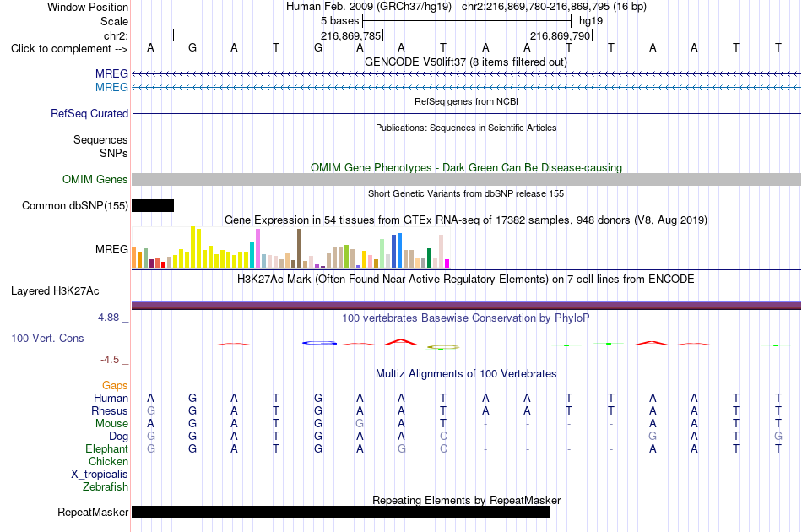Click the Zebrafish alignment row label

pos(106,486)
